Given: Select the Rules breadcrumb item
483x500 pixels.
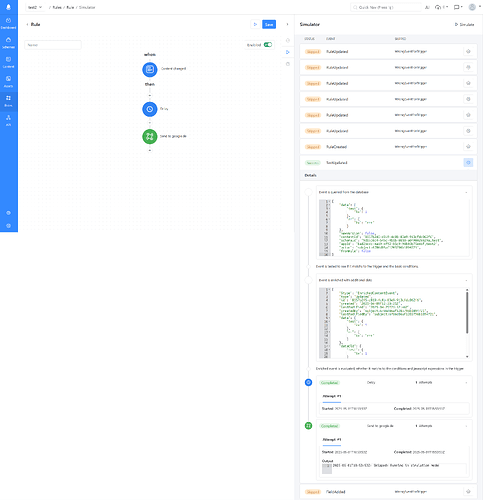Looking at the screenshot, I should point(57,7).
